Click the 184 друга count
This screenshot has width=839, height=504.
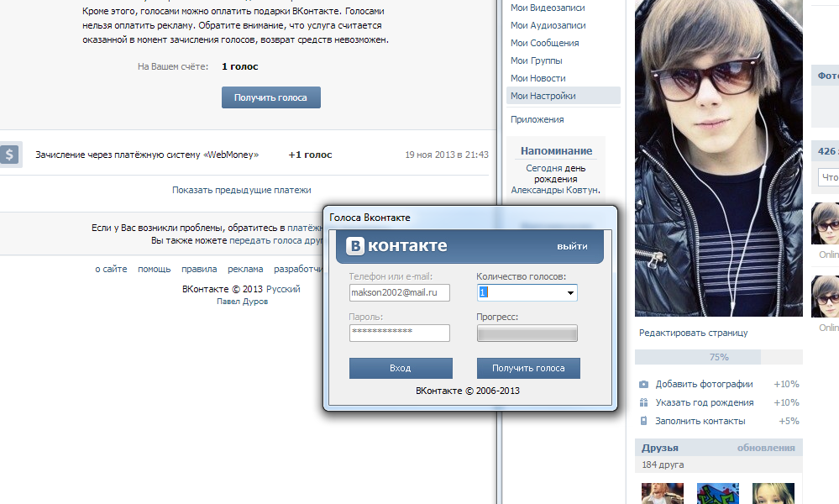click(663, 465)
